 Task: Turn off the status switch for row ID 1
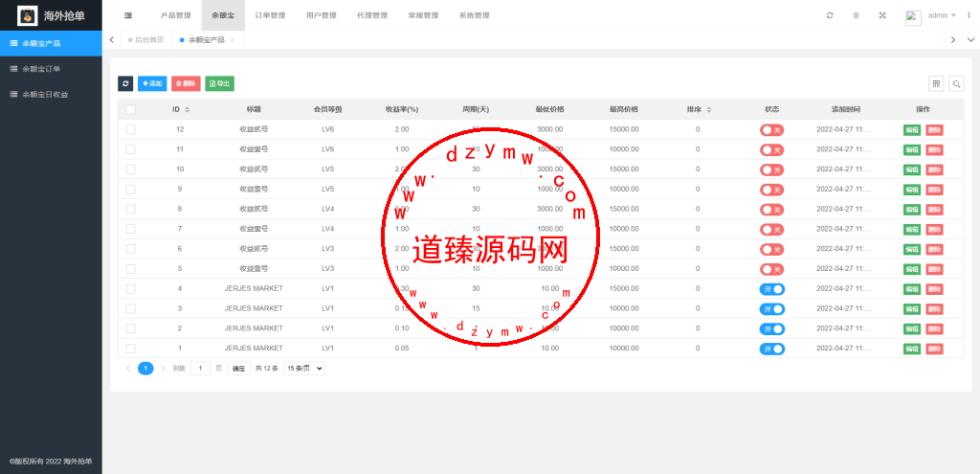click(x=772, y=349)
